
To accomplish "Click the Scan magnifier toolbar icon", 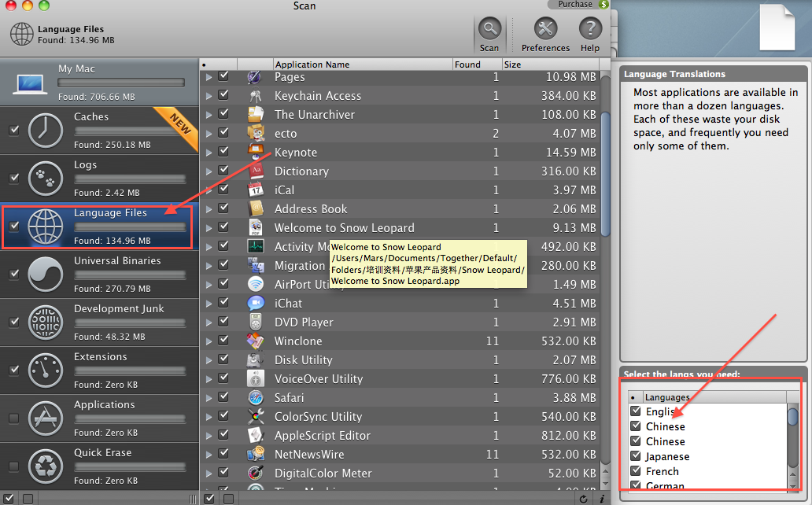I will (489, 29).
